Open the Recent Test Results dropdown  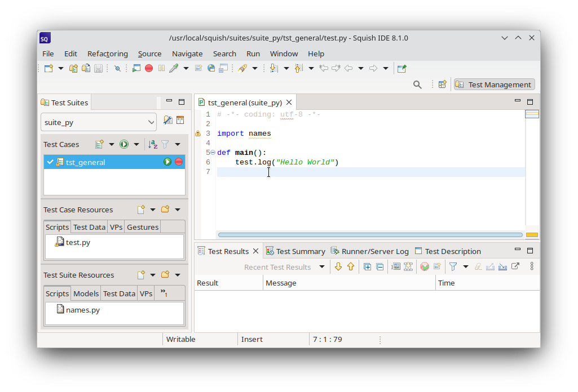[x=323, y=266]
